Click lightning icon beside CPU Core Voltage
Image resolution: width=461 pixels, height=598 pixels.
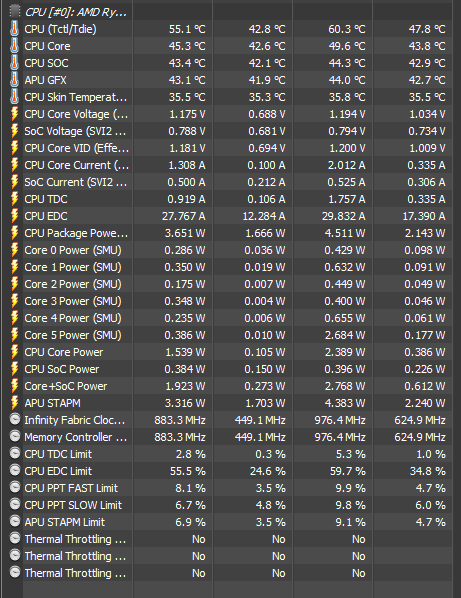point(14,114)
